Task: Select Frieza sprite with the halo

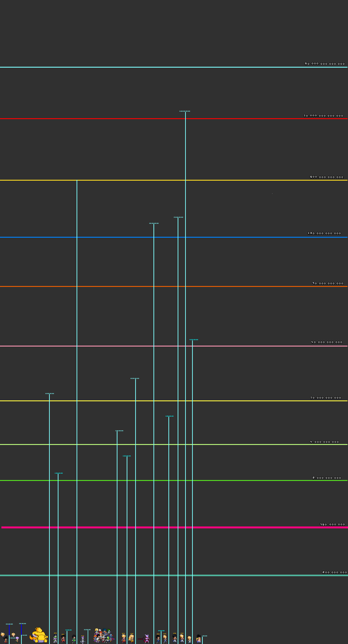Action: (82, 640)
